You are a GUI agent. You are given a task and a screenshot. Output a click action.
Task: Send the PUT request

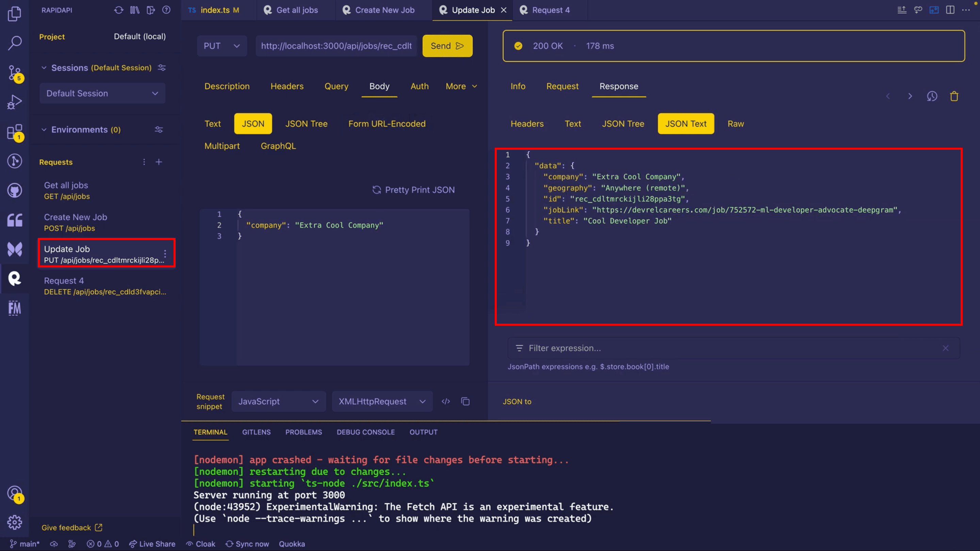coord(447,46)
